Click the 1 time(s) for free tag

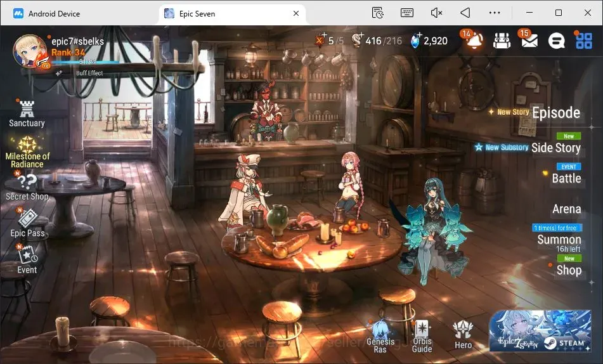click(x=557, y=228)
